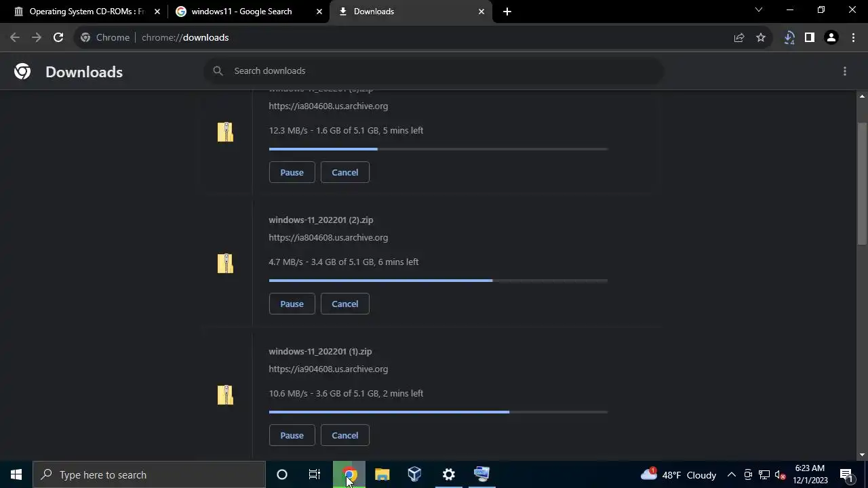Click the share page icon in address bar
868x488 pixels.
739,37
